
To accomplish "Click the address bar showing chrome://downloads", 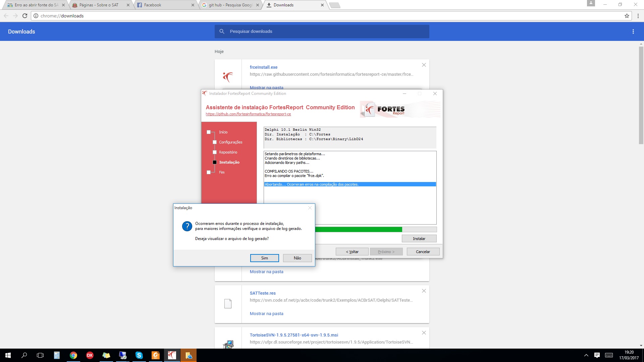I will (331, 16).
